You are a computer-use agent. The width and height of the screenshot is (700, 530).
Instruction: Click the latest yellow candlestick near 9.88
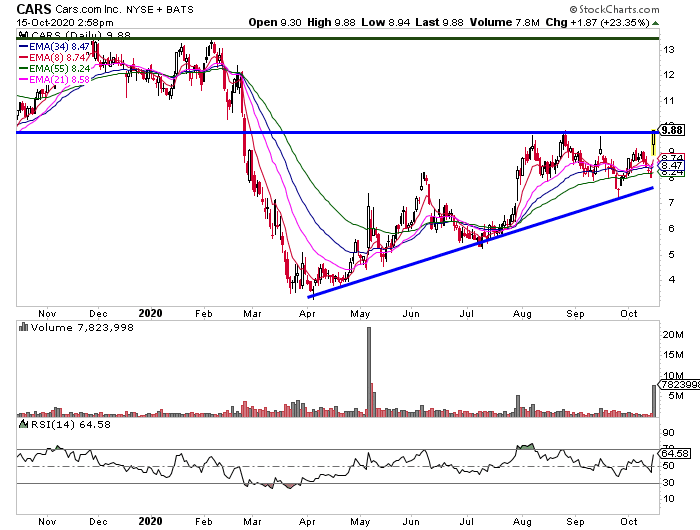(654, 142)
